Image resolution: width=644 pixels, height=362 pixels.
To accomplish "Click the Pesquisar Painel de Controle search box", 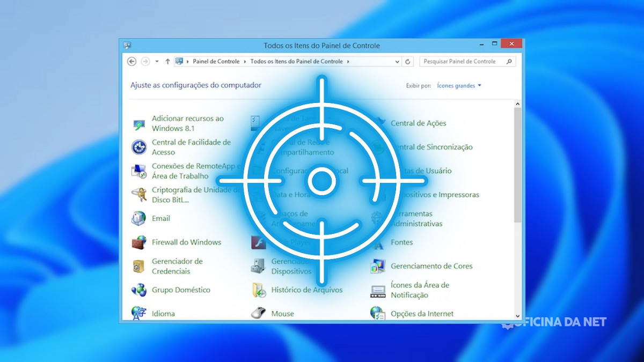I will tap(462, 62).
